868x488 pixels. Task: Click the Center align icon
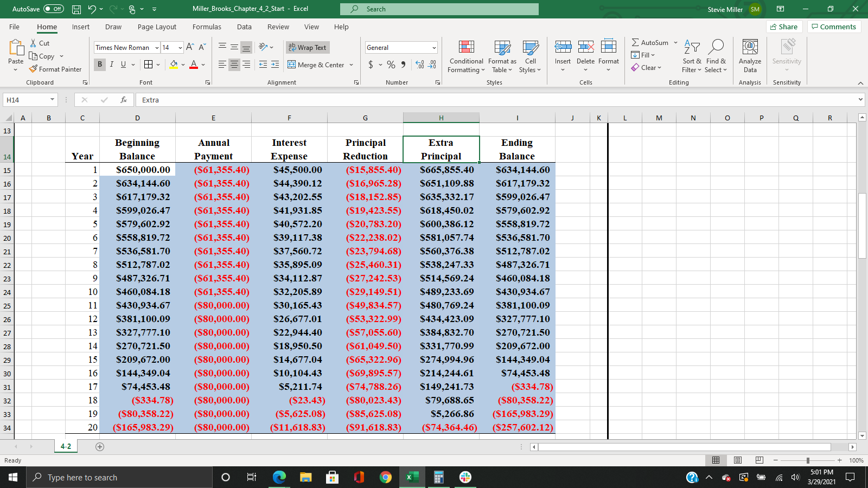pyautogui.click(x=234, y=65)
